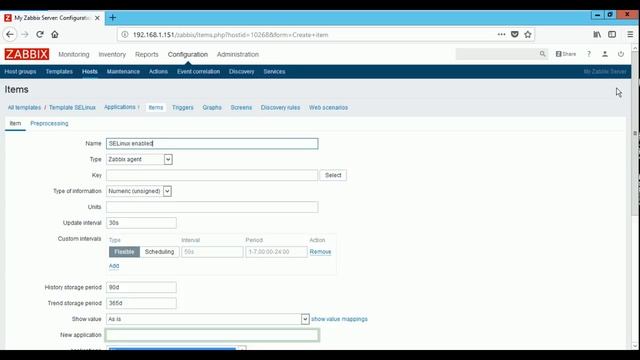
Task: Click the Key input field
Action: pyautogui.click(x=212, y=175)
